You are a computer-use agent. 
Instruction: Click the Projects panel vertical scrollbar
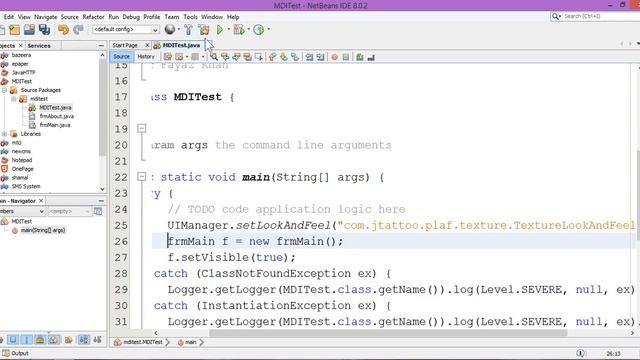(x=102, y=106)
